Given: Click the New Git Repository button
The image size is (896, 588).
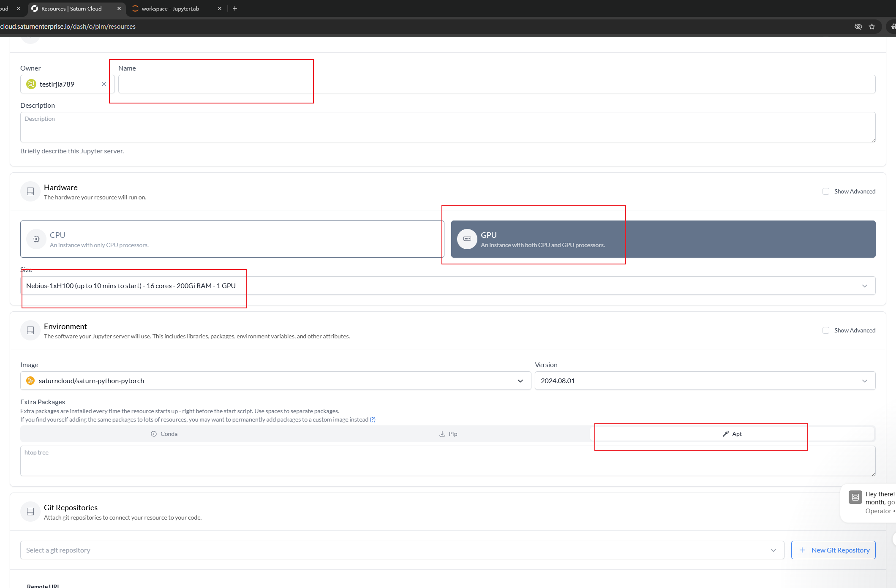Looking at the screenshot, I should pyautogui.click(x=833, y=550).
